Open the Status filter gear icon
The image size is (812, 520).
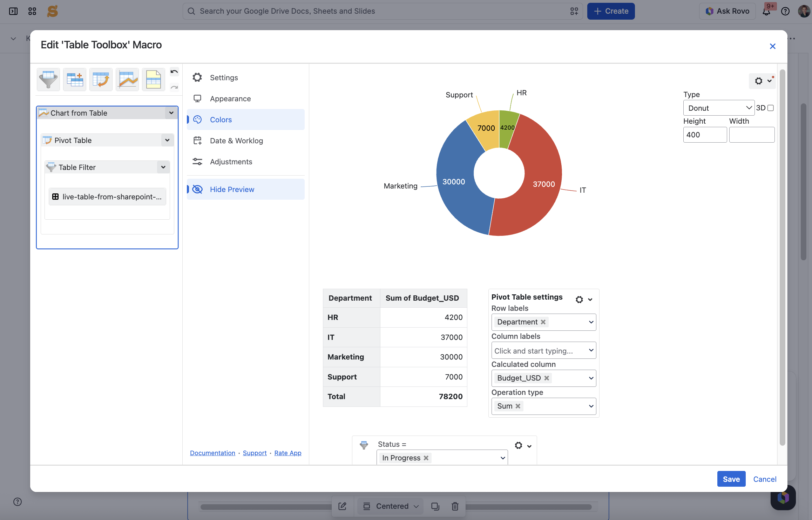coord(519,445)
